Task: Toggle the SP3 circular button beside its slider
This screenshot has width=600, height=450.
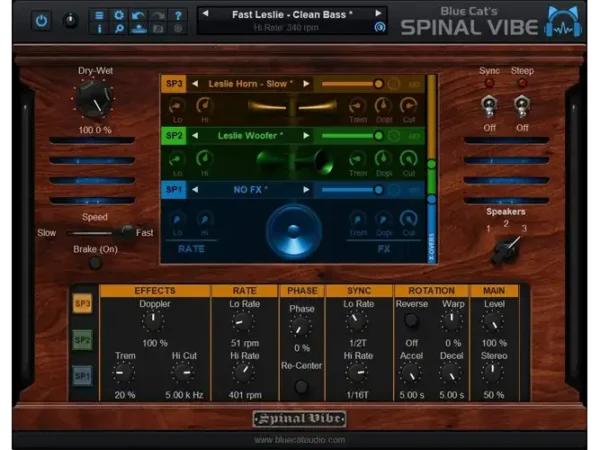Action: [x=394, y=84]
